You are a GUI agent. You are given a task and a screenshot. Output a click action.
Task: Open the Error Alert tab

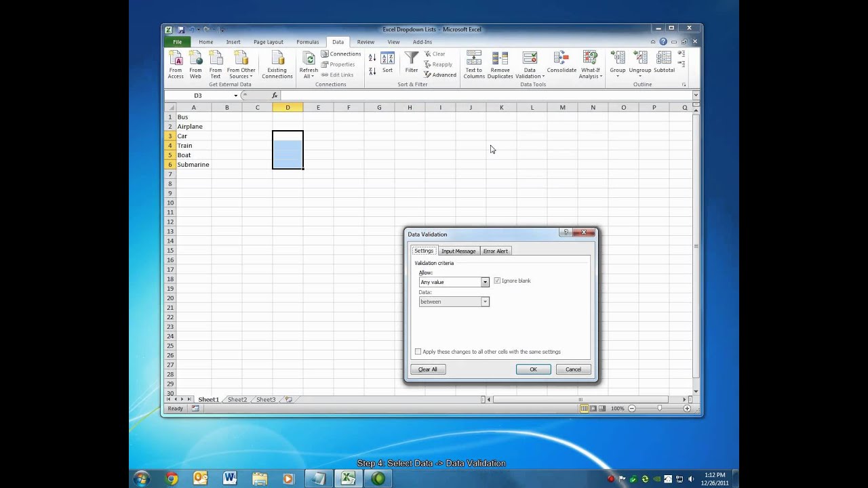tap(495, 251)
